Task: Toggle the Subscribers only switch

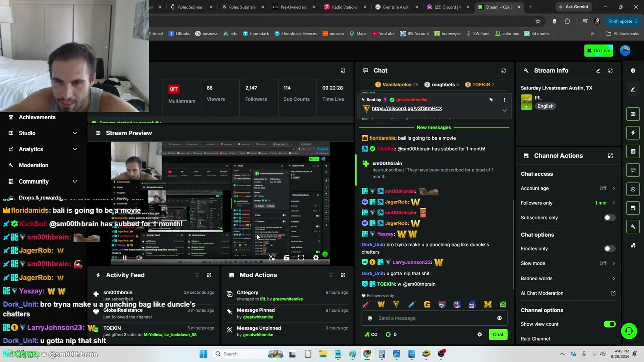Action: coord(609,218)
